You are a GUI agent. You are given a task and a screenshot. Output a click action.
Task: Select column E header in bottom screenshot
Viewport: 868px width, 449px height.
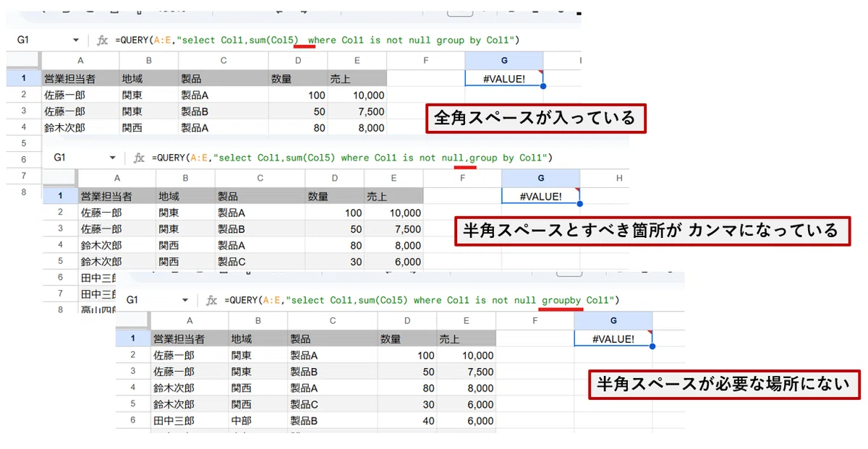(x=467, y=320)
